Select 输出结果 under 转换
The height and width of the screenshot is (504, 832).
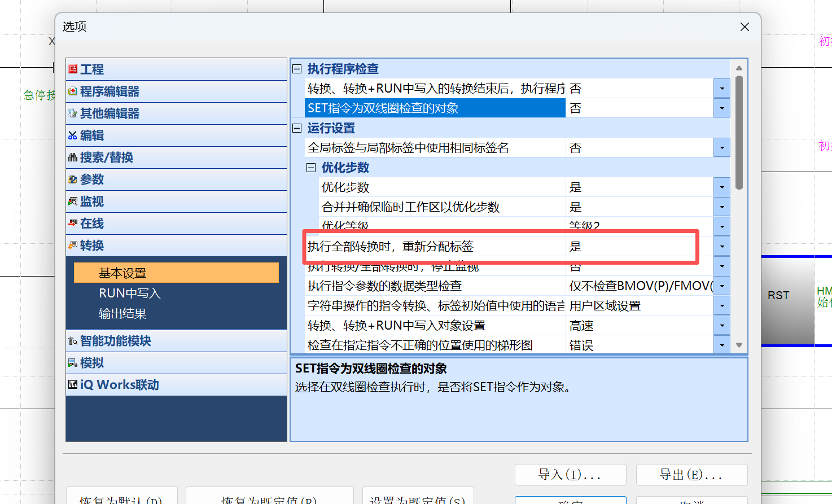[x=122, y=314]
